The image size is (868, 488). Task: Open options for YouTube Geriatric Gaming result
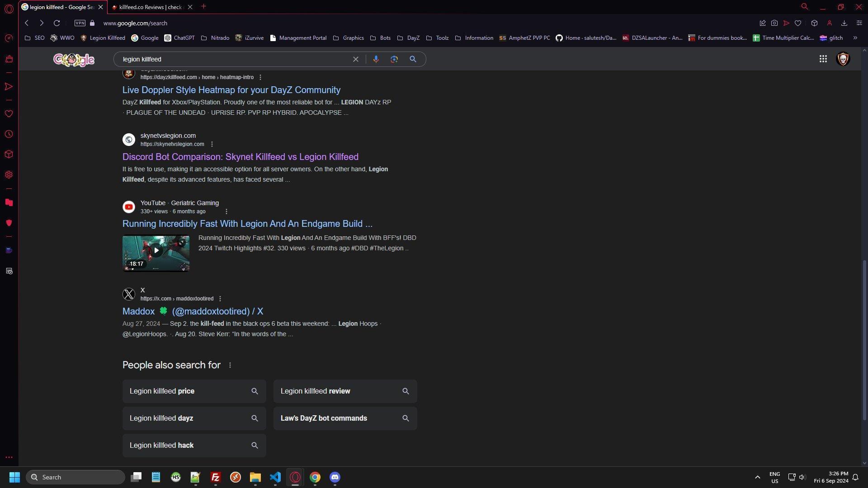click(x=226, y=211)
